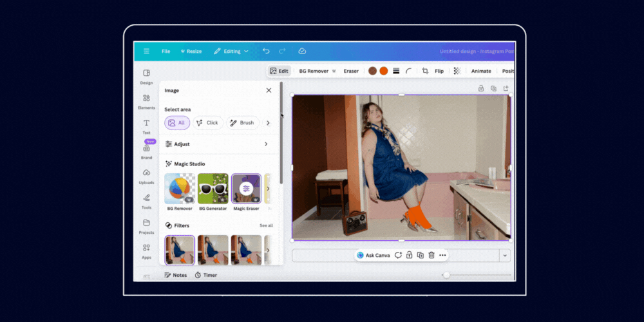Click the Flip button

[x=439, y=71]
